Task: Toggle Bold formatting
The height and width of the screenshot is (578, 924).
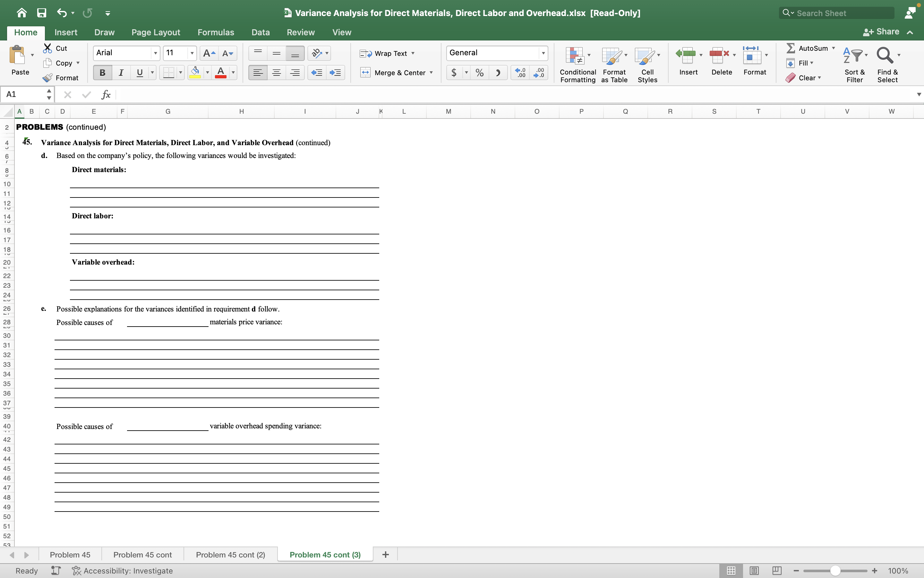Action: pyautogui.click(x=102, y=72)
